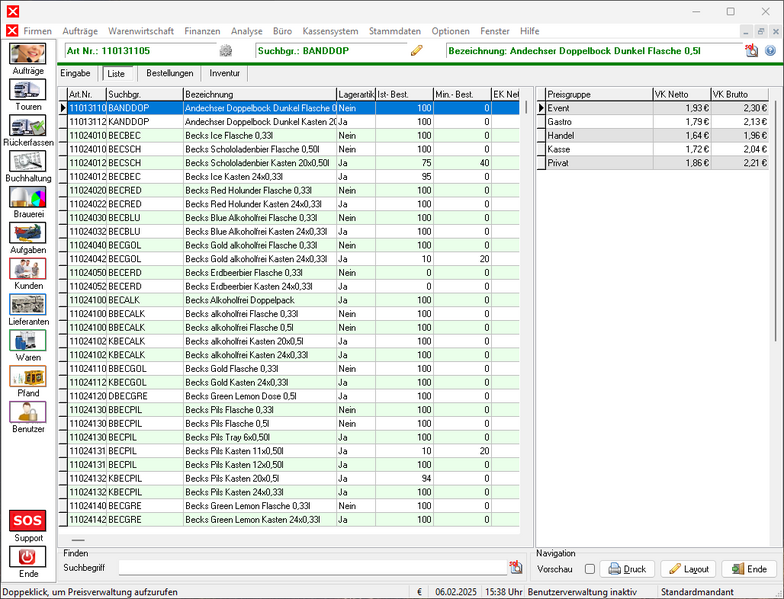Open the Hilfe menu
784x599 pixels.
pos(530,31)
